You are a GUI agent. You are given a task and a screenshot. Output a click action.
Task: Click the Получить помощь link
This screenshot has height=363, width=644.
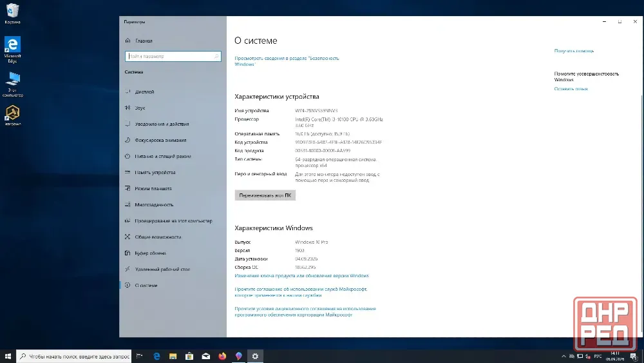pos(574,51)
